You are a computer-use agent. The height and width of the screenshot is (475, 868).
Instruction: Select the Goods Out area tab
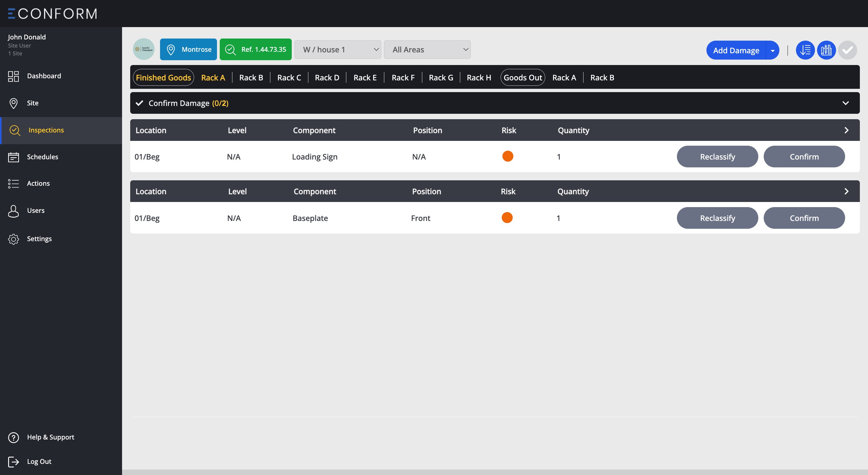[522, 78]
